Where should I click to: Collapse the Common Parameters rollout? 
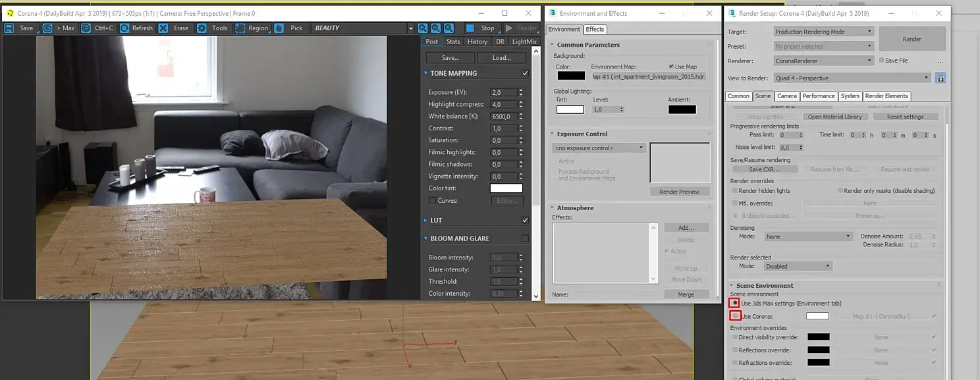(552, 45)
